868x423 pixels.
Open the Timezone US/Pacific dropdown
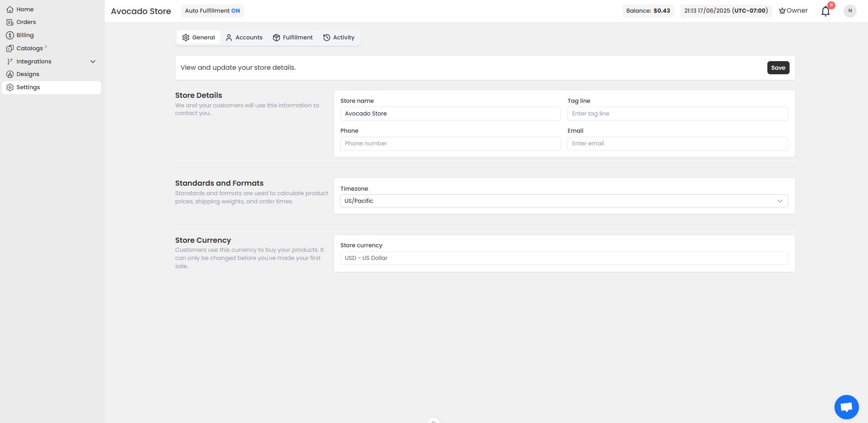[x=564, y=201]
